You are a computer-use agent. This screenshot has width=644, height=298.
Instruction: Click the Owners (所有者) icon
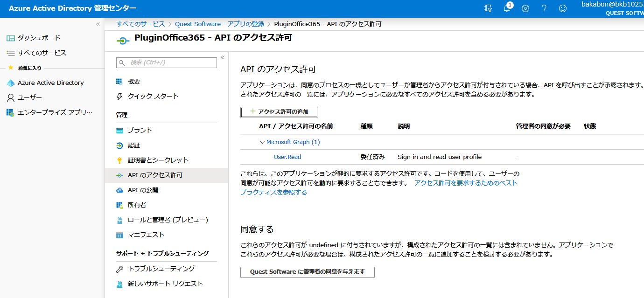pyautogui.click(x=119, y=205)
